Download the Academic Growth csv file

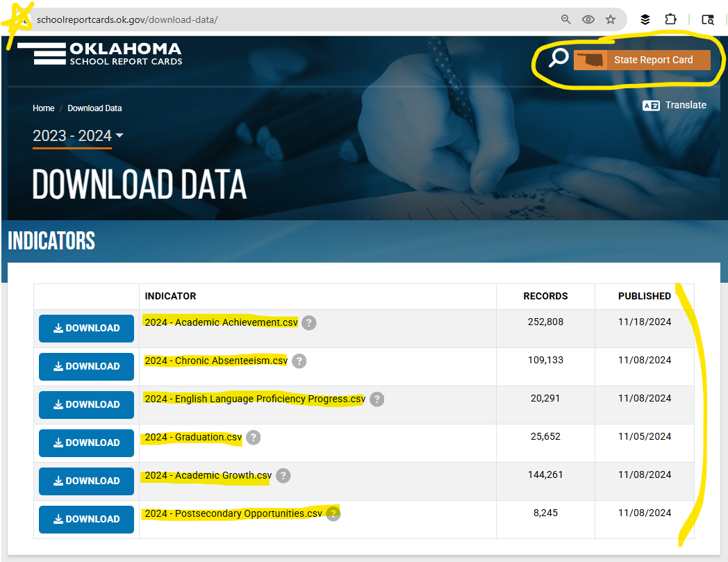pyautogui.click(x=86, y=481)
